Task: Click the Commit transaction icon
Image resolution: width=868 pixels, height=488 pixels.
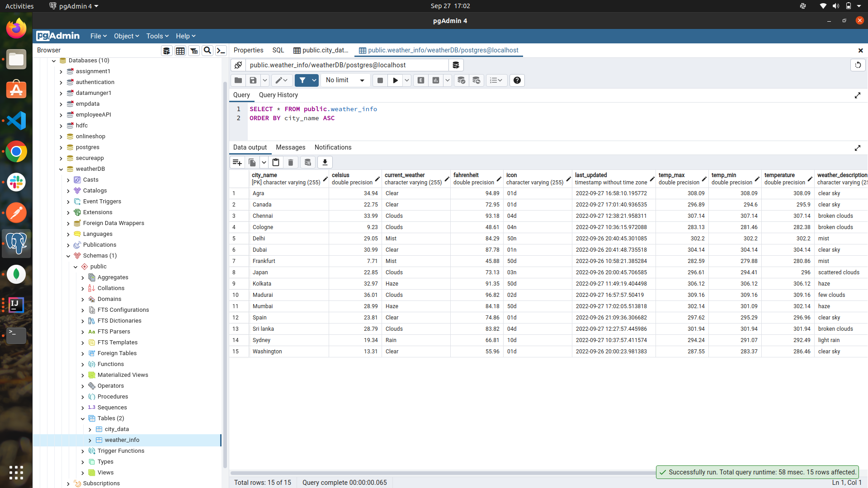Action: 461,80
